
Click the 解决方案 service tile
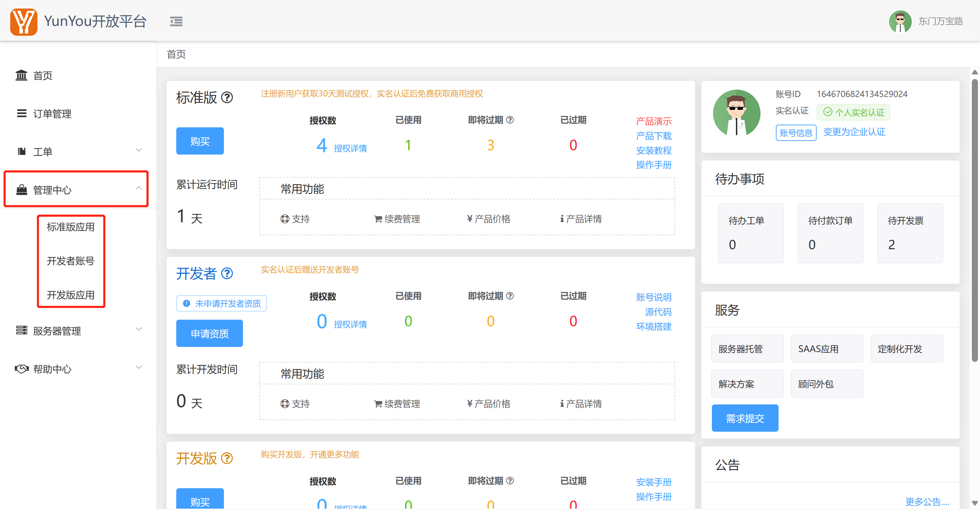pos(748,384)
